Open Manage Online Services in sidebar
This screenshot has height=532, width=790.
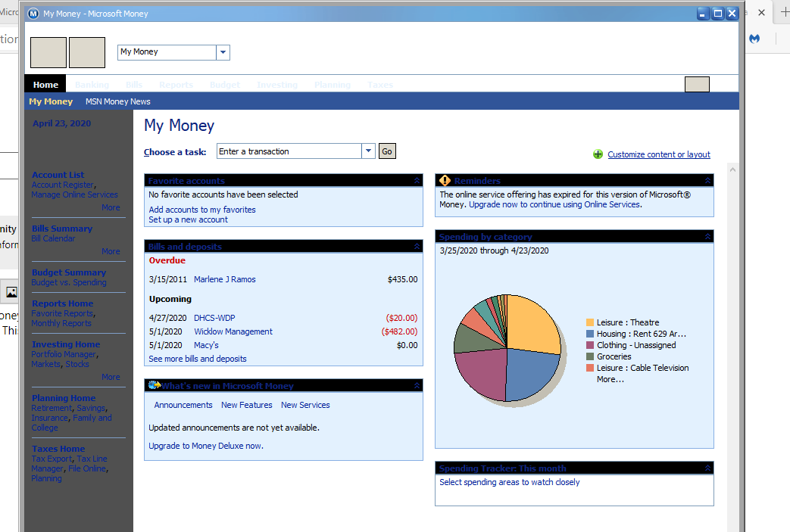coord(74,194)
